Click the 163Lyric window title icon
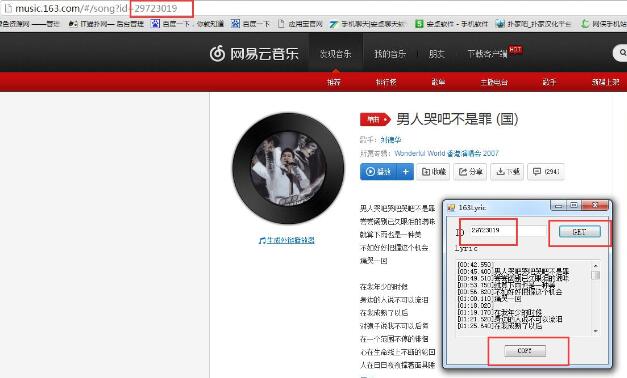Image resolution: width=627 pixels, height=378 pixels. 451,207
